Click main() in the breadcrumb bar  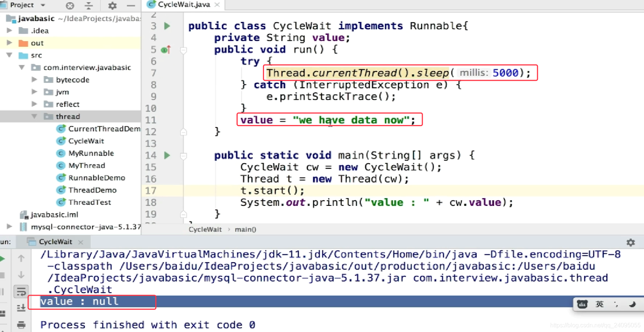[x=245, y=229]
